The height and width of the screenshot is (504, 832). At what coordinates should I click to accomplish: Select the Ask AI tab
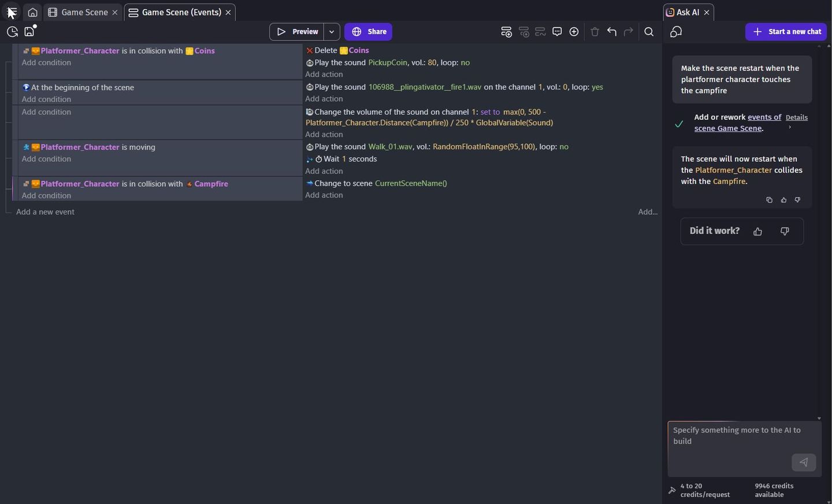point(684,12)
